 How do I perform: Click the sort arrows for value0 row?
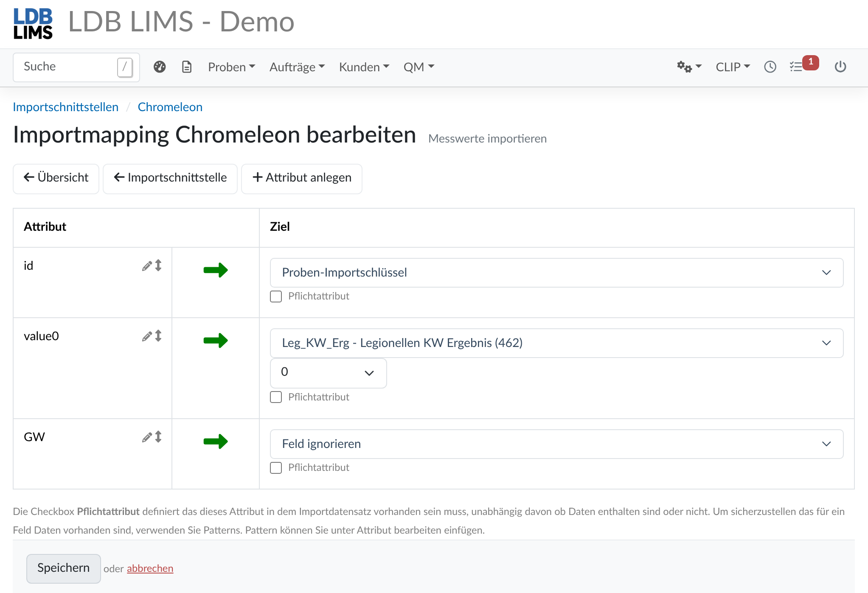158,336
